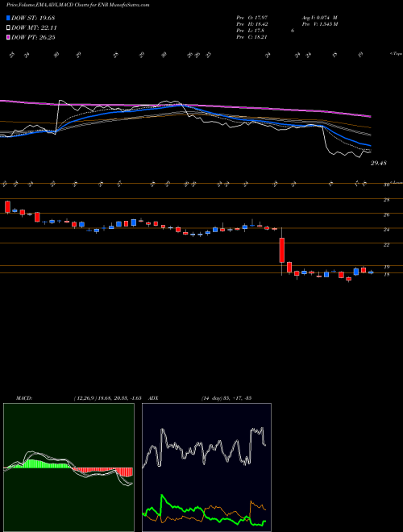Click the MACD parameters '(12,26,9)' text
The height and width of the screenshot is (532, 403).
pos(86,398)
